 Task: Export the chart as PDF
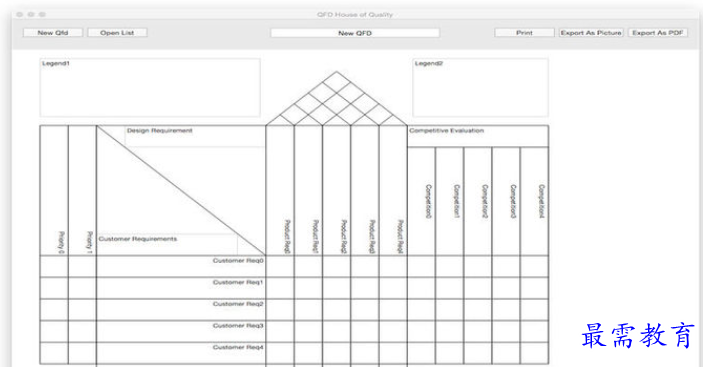coord(658,33)
